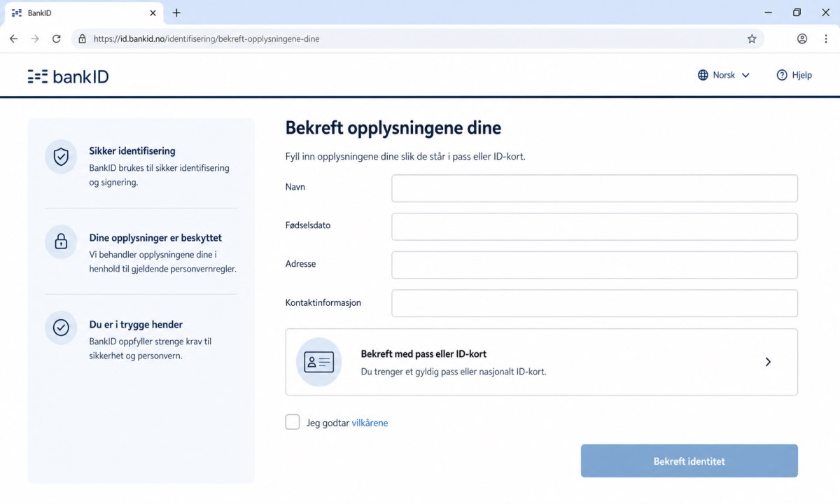The width and height of the screenshot is (840, 504).
Task: Select the BankID browser tab
Action: pyautogui.click(x=83, y=13)
